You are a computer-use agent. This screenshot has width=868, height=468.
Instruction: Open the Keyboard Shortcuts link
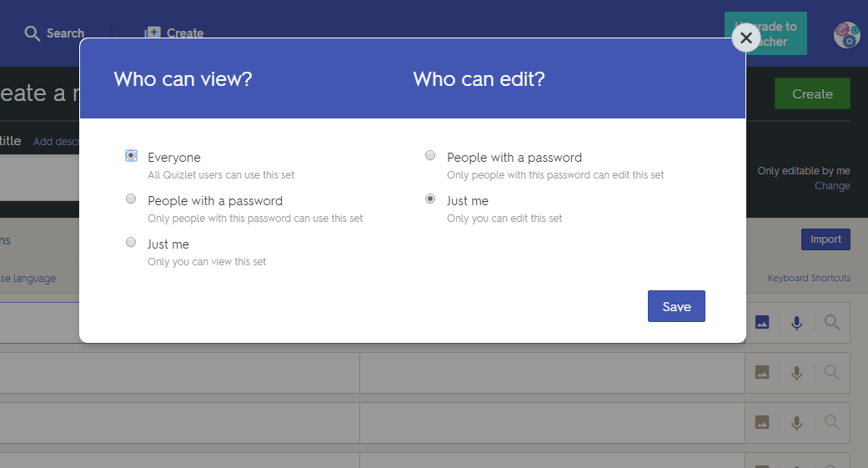point(809,278)
